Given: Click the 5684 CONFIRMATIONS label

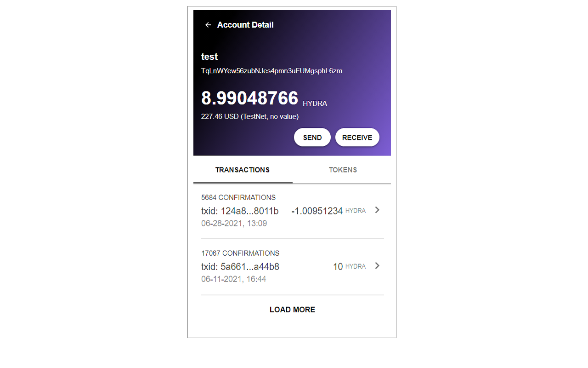Looking at the screenshot, I should 238,197.
